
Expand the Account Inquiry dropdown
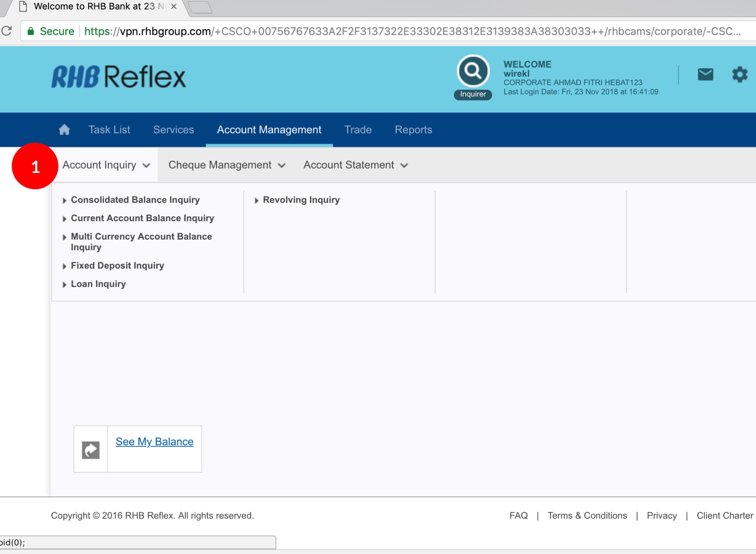(106, 165)
